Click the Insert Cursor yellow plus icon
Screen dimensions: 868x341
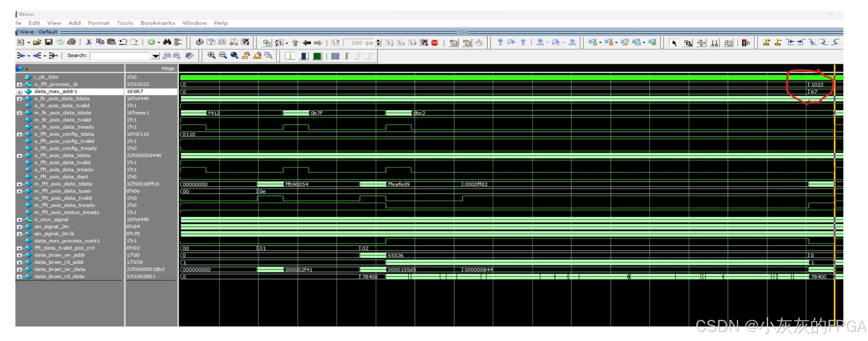click(767, 42)
